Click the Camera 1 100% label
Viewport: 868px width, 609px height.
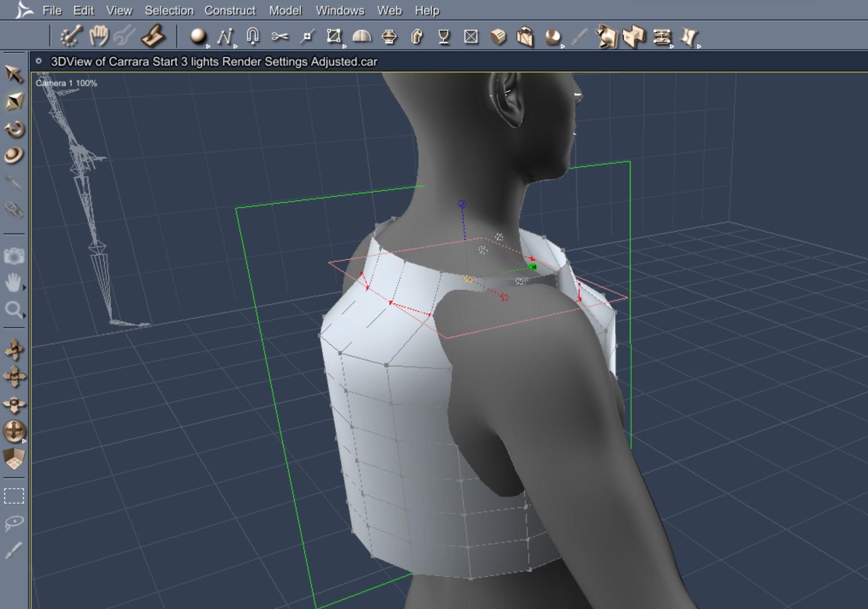66,83
